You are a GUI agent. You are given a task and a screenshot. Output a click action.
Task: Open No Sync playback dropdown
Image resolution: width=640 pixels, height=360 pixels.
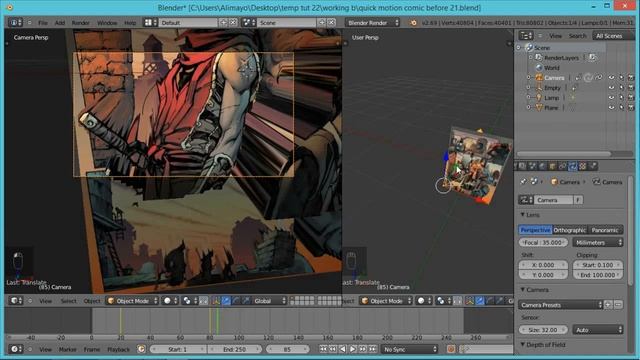[409, 349]
